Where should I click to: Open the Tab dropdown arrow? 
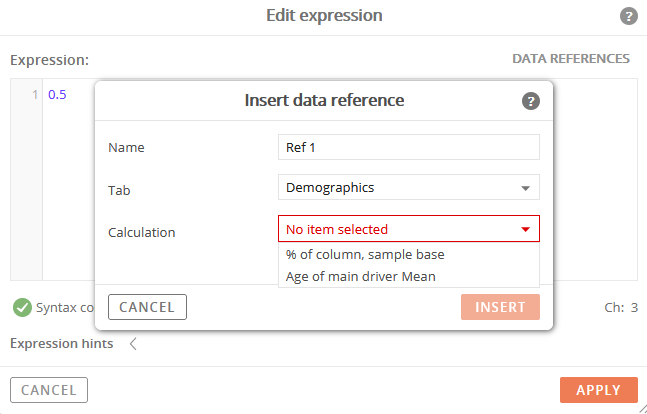[x=525, y=188]
